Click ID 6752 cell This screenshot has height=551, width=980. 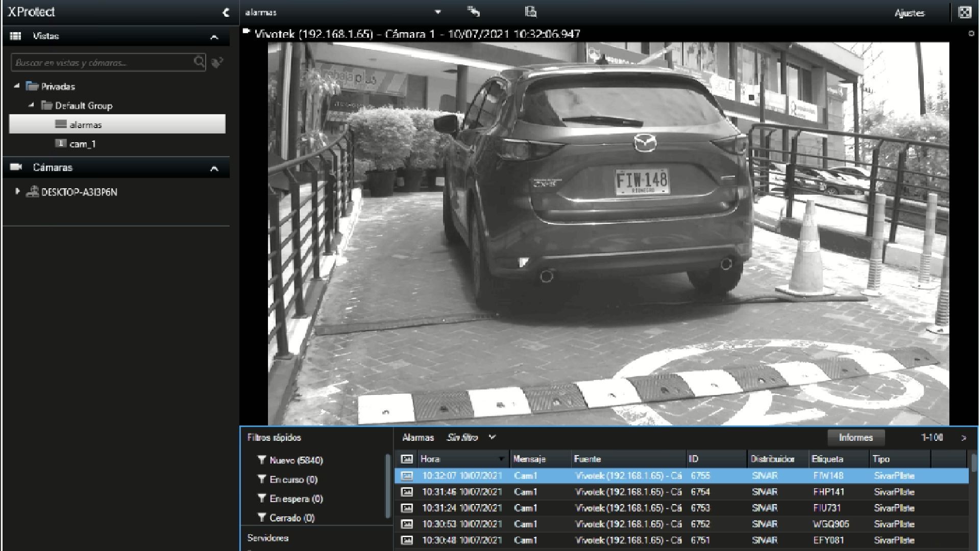700,524
